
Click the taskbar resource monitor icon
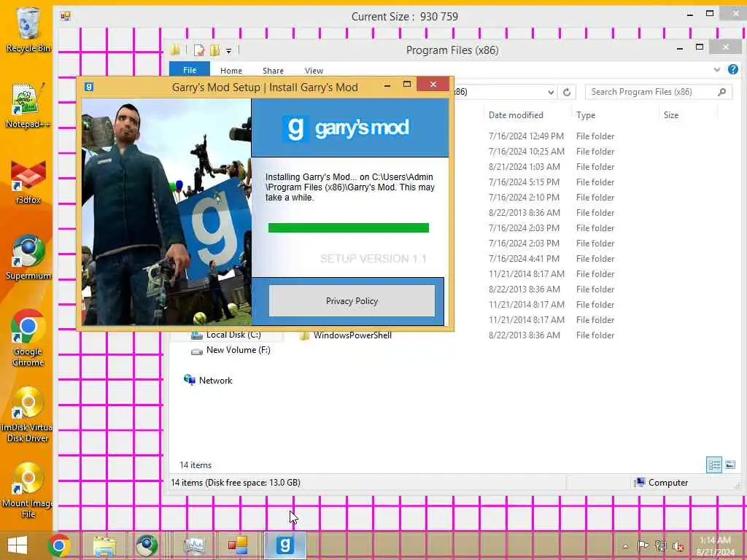[x=194, y=545]
